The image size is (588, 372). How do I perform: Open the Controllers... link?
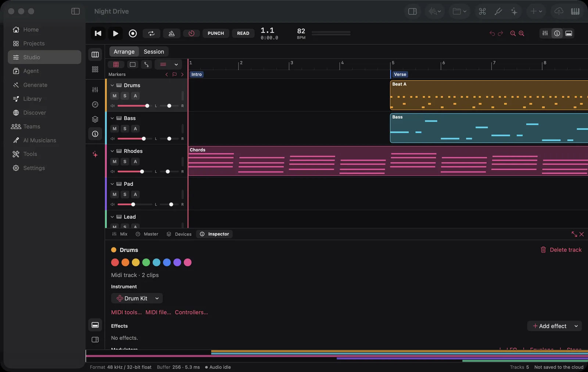tap(191, 312)
